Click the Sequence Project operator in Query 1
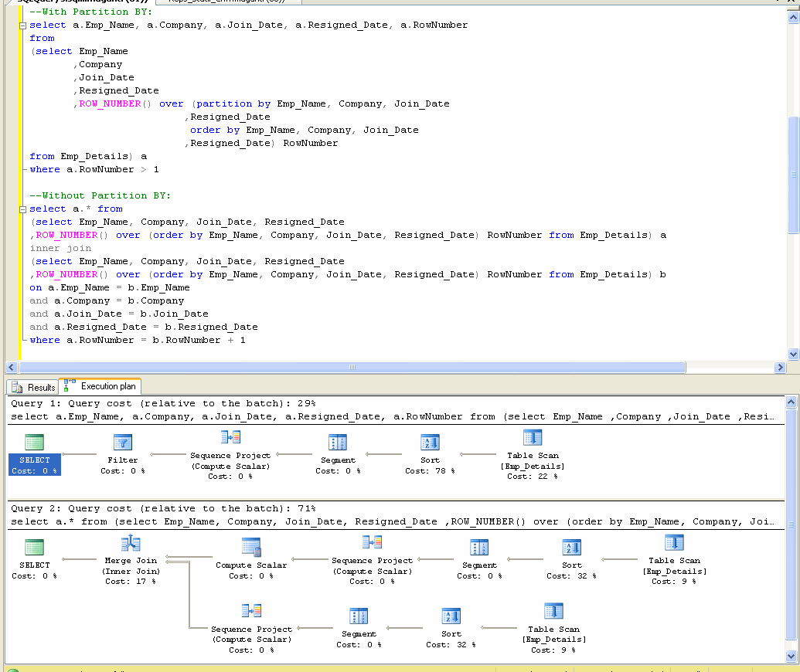This screenshot has width=800, height=672. (229, 440)
